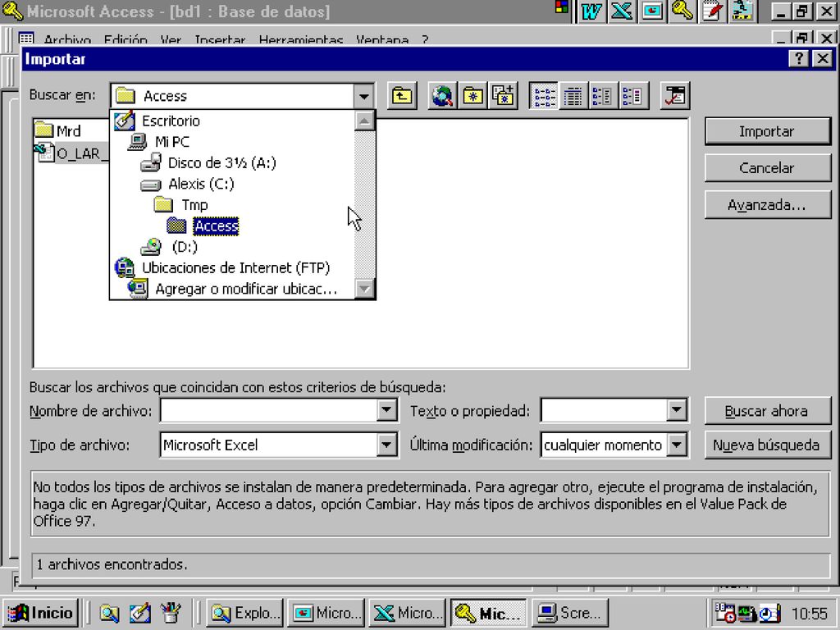Open Avanzada... search options
The height and width of the screenshot is (630, 840).
tap(767, 204)
